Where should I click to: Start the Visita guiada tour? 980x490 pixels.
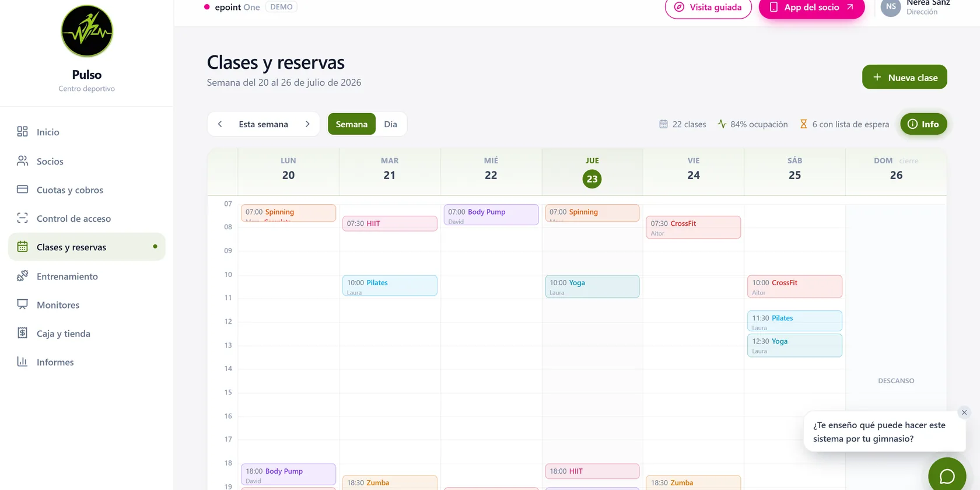point(708,8)
